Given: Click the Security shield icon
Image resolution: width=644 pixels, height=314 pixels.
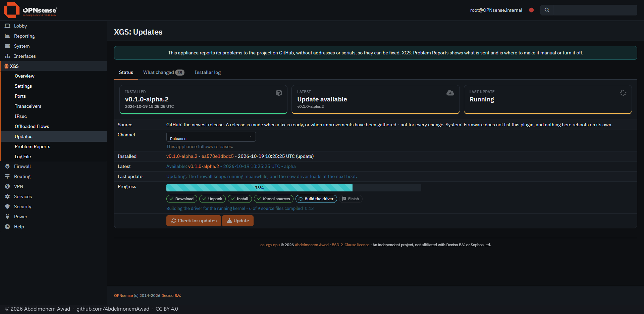Looking at the screenshot, I should pos(7,207).
